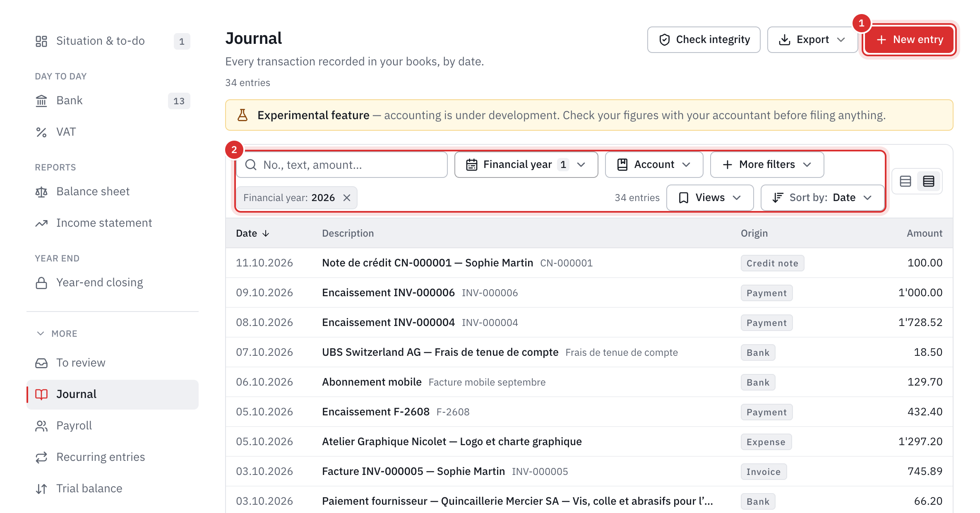Open Year-end closing page
This screenshot has height=513, width=980.
coord(112,283)
